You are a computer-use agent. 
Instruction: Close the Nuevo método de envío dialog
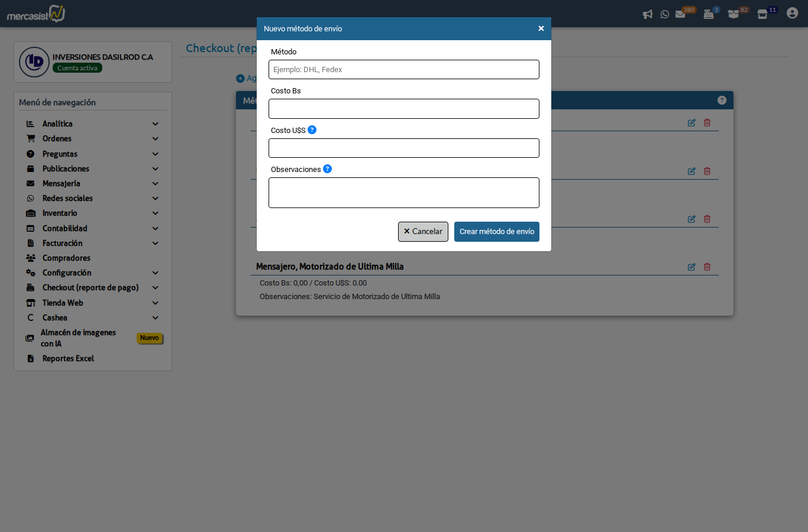tap(541, 28)
